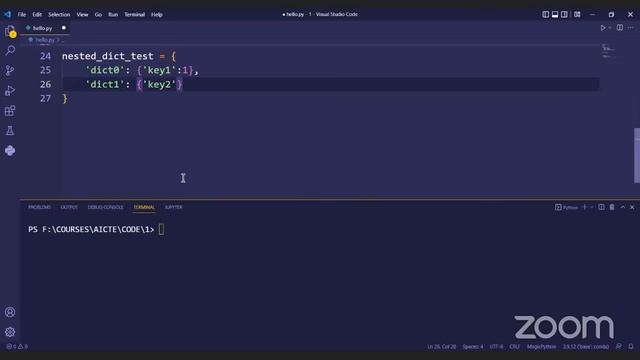640x360 pixels.
Task: Split the terminal pane
Action: coord(601,207)
